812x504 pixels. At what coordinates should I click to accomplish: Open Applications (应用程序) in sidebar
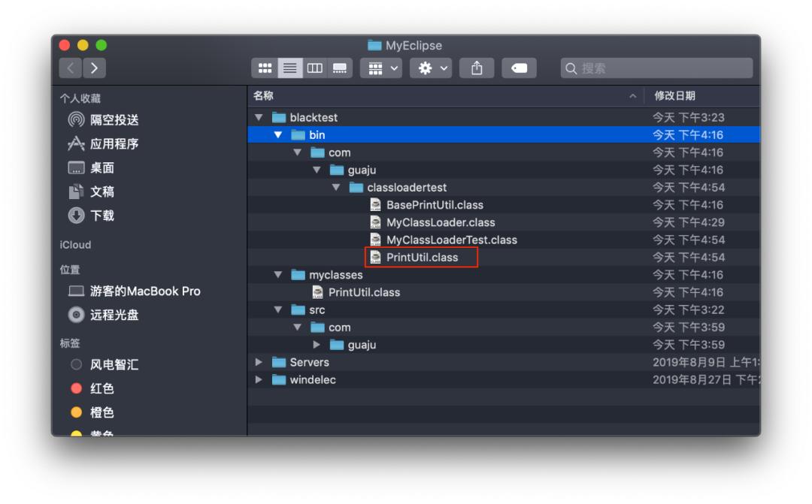104,144
